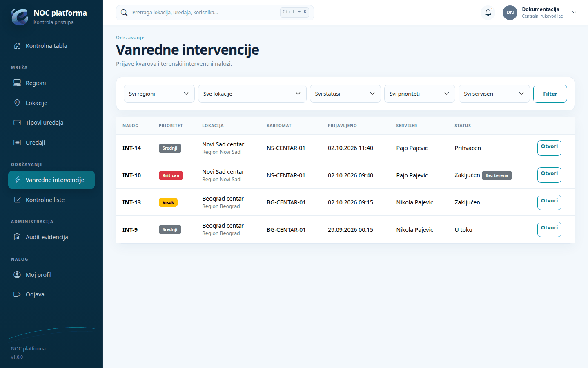Image resolution: width=588 pixels, height=368 pixels.
Task: Open notifications via the bell icon
Action: [488, 13]
